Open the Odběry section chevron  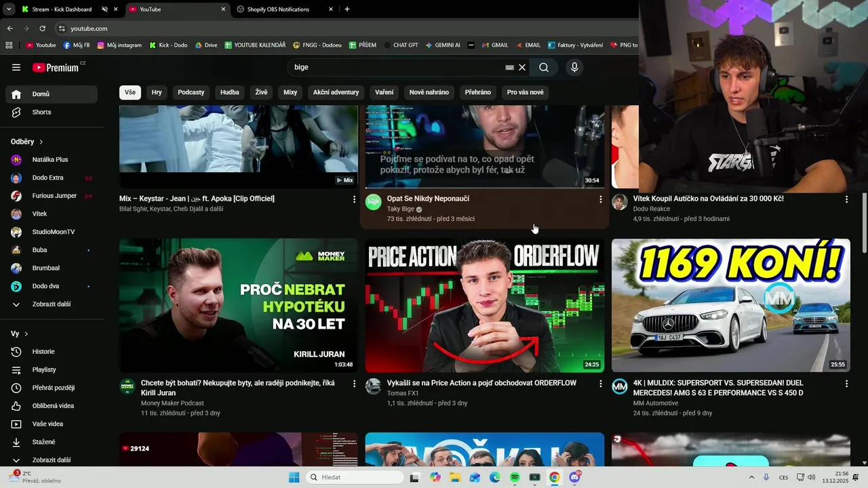point(41,142)
